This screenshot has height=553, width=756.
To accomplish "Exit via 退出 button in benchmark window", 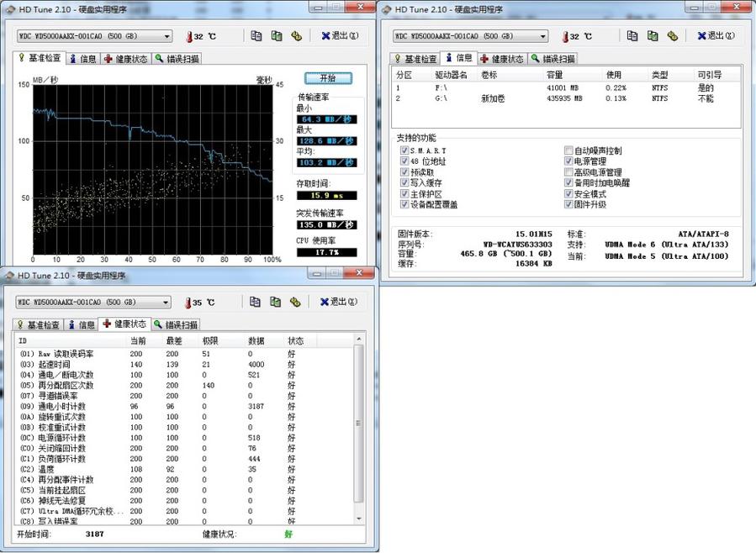I will pyautogui.click(x=340, y=35).
